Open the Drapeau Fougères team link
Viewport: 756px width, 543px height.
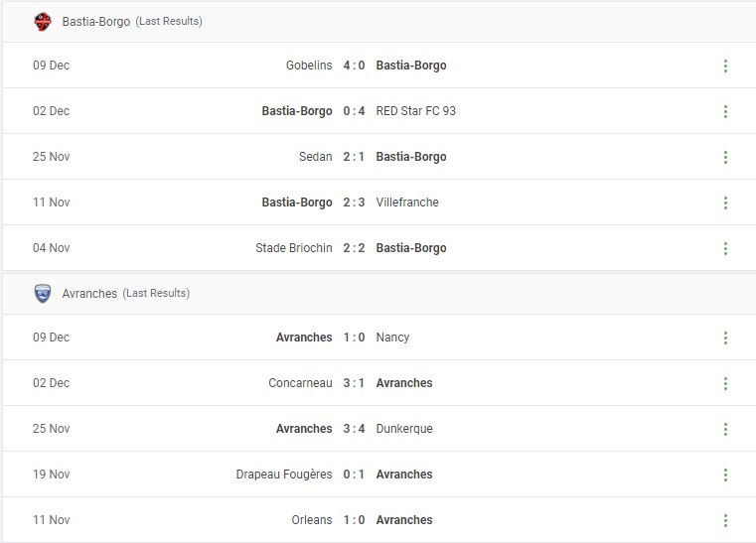(284, 475)
